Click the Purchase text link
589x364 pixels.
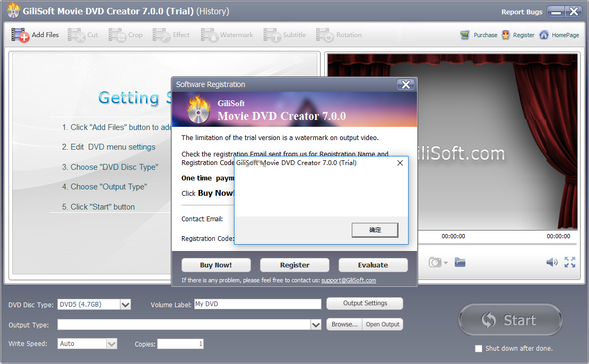coord(486,35)
